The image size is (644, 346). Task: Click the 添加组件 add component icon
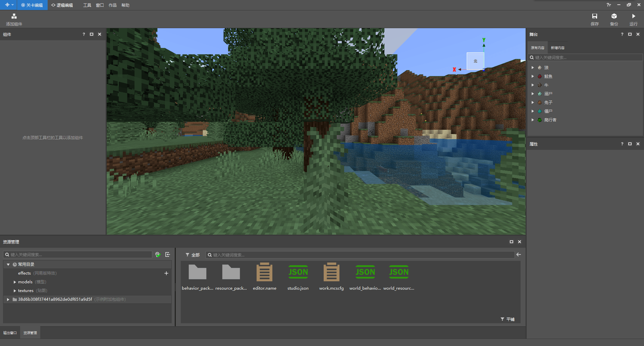pyautogui.click(x=14, y=16)
